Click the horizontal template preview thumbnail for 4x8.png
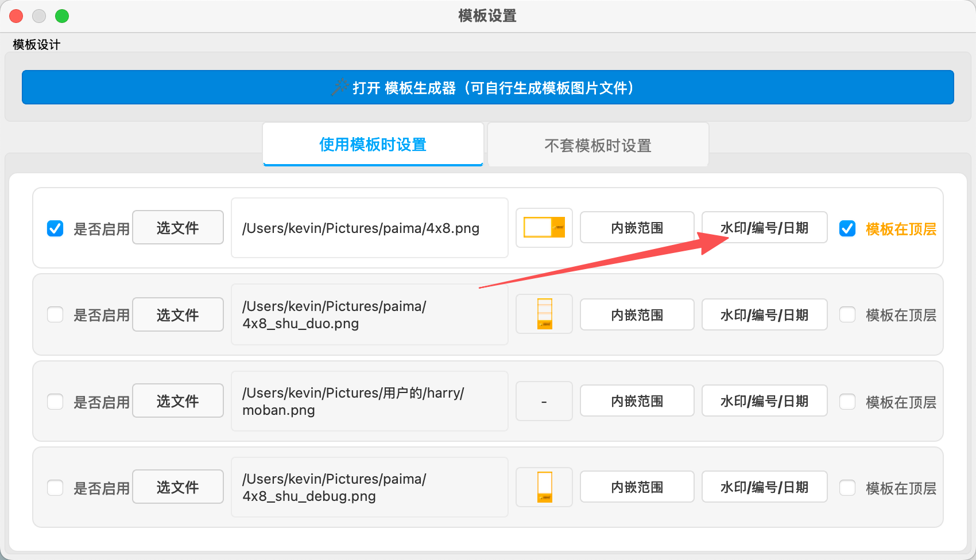This screenshot has width=976, height=560. click(543, 228)
